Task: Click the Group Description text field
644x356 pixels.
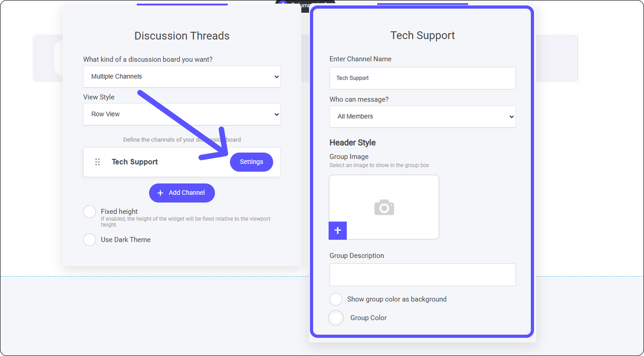Action: 422,275
